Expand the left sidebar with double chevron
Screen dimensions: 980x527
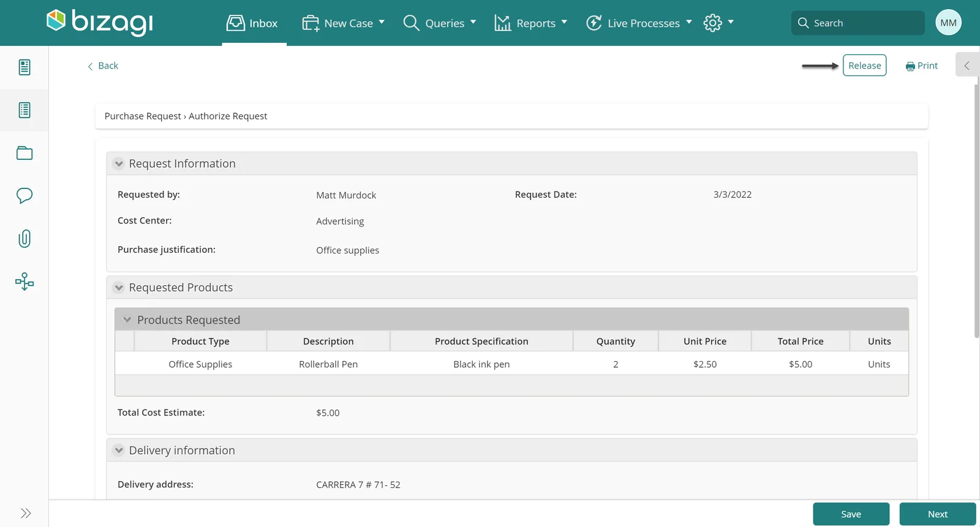pos(25,513)
